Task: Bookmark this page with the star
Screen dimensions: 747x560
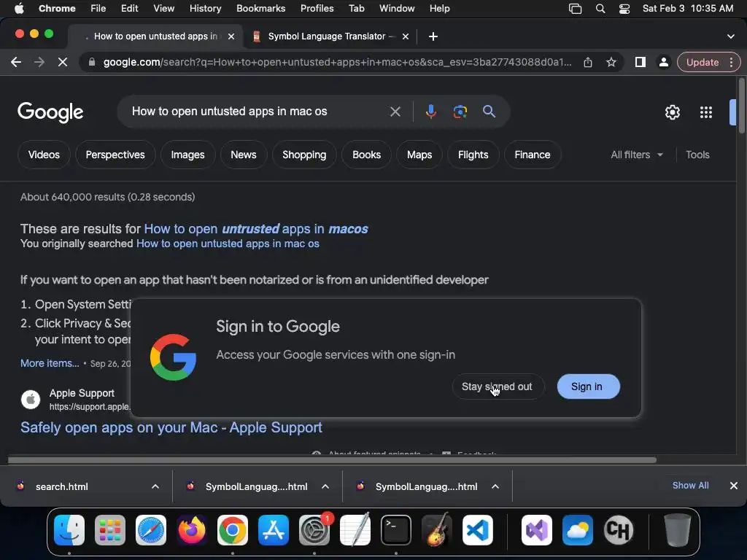Action: click(x=611, y=62)
